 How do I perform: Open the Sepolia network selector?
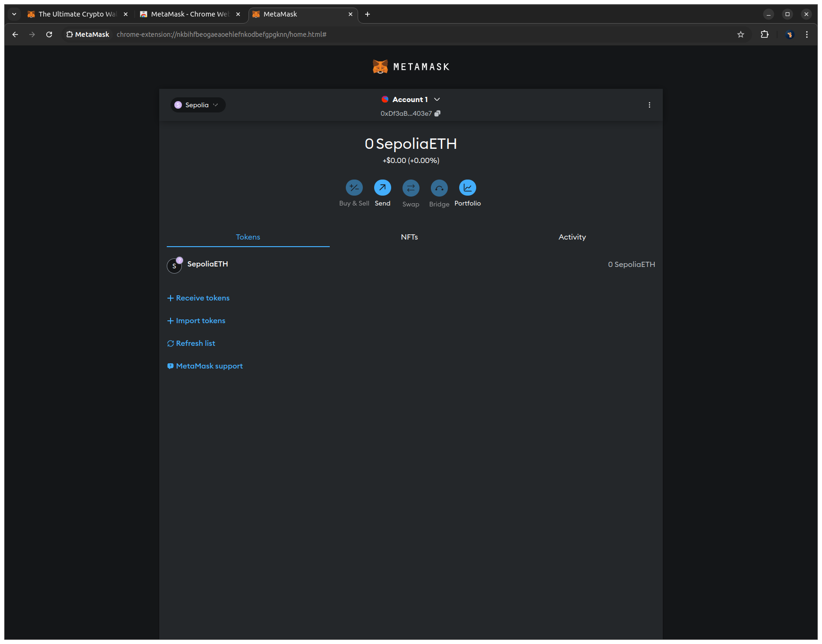coord(198,105)
